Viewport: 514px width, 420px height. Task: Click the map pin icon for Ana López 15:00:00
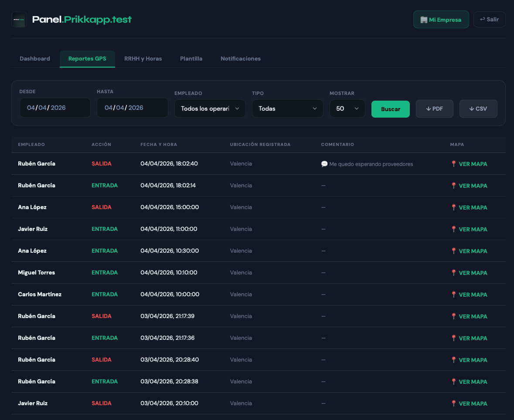453,207
